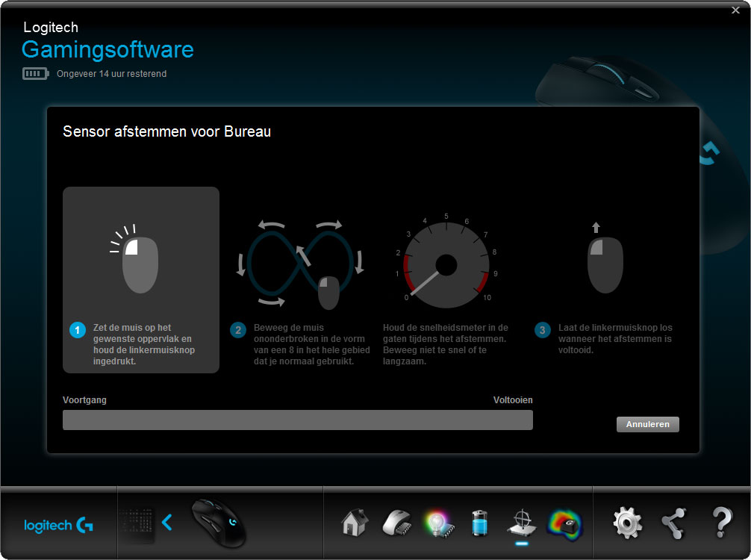Image resolution: width=751 pixels, height=560 pixels.
Task: Click 'Ongeveer 14 uur resterend' text
Action: pyautogui.click(x=111, y=74)
